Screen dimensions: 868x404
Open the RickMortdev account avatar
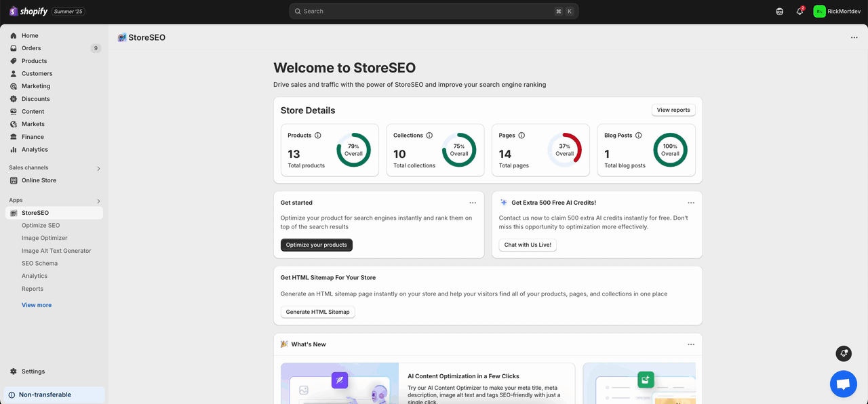coord(820,12)
